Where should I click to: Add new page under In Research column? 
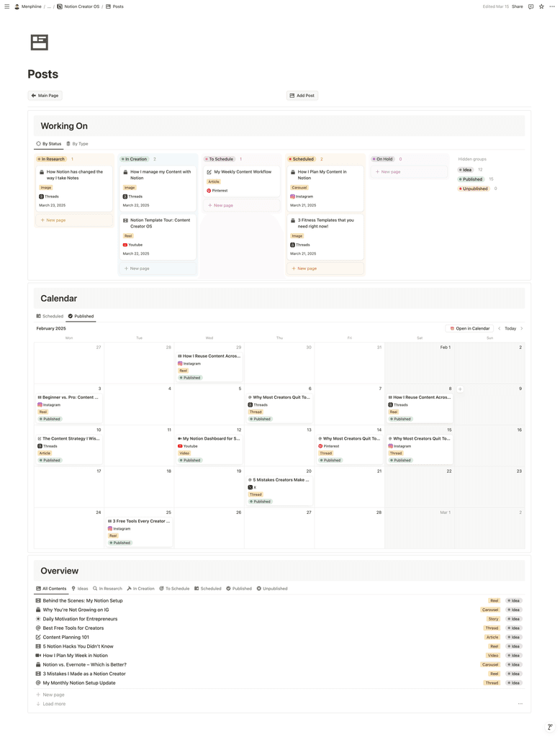click(74, 220)
